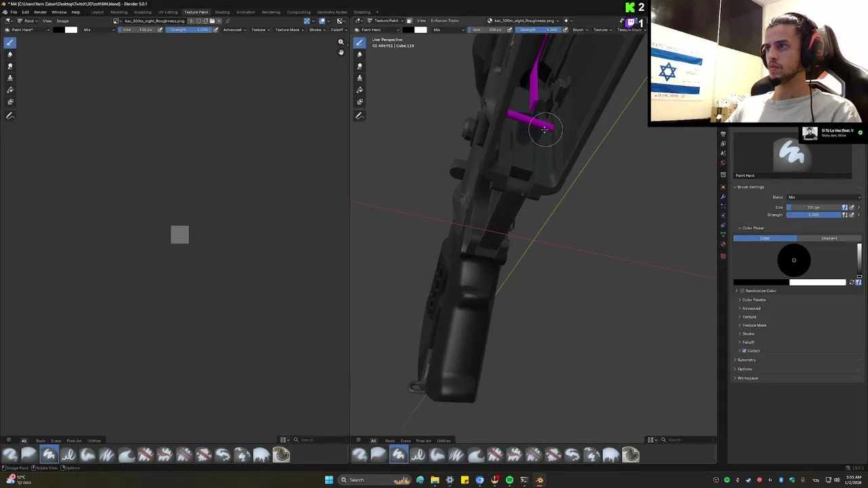Collapse the Brush Settings panel
The width and height of the screenshot is (868, 488).
[749, 187]
